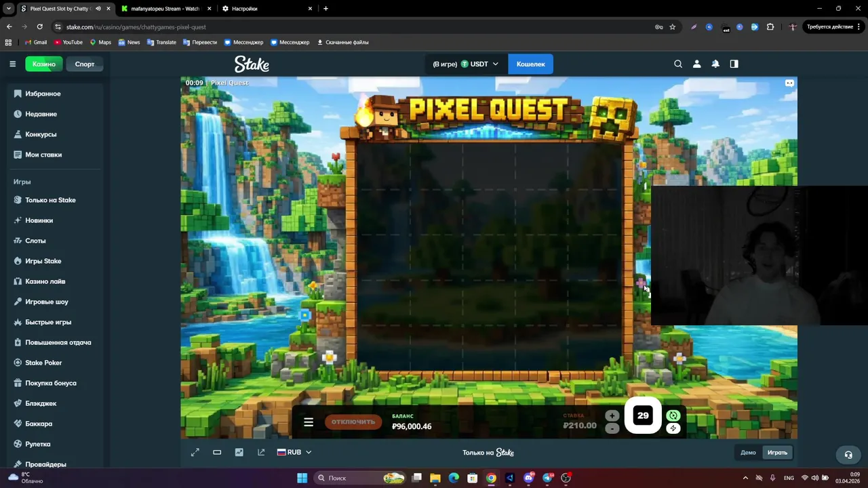Switch to mafanyatopeu Stream browser tab

[165, 9]
